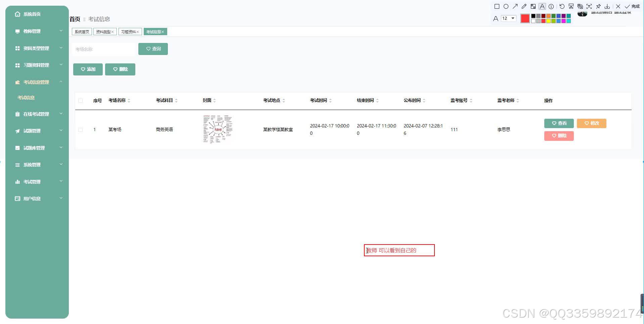Tick the checkbox for row 某考场

pos(80,130)
